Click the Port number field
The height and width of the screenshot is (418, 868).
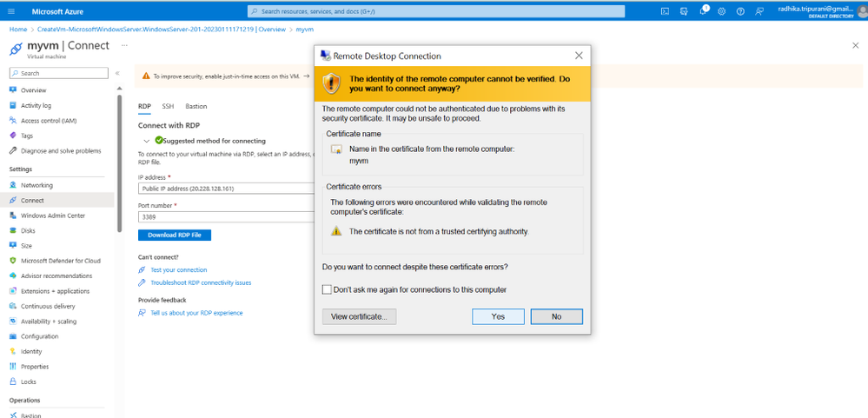[x=226, y=217]
